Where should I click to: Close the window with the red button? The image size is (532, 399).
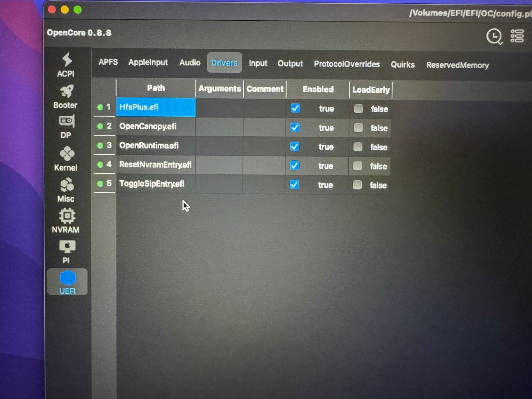pyautogui.click(x=52, y=10)
